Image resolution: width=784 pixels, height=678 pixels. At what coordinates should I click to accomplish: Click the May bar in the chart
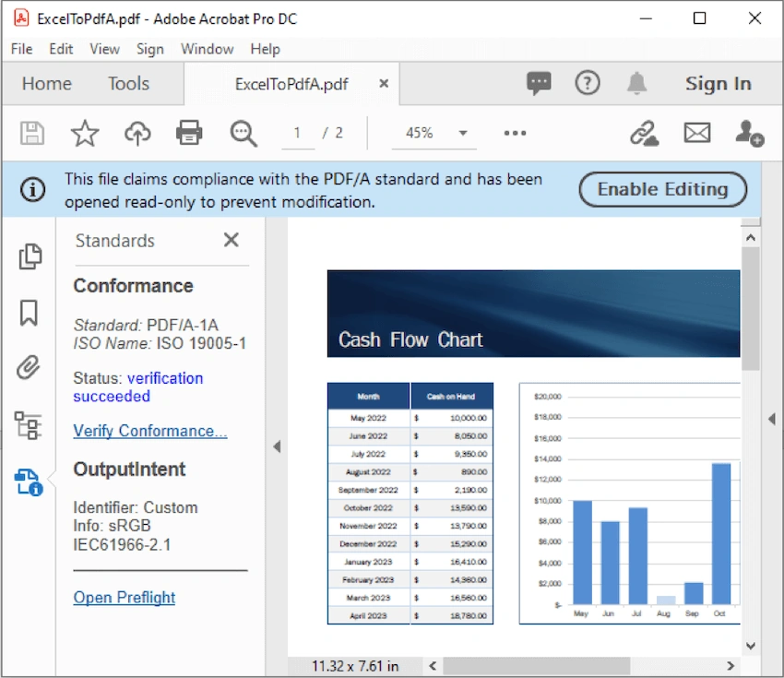click(583, 553)
